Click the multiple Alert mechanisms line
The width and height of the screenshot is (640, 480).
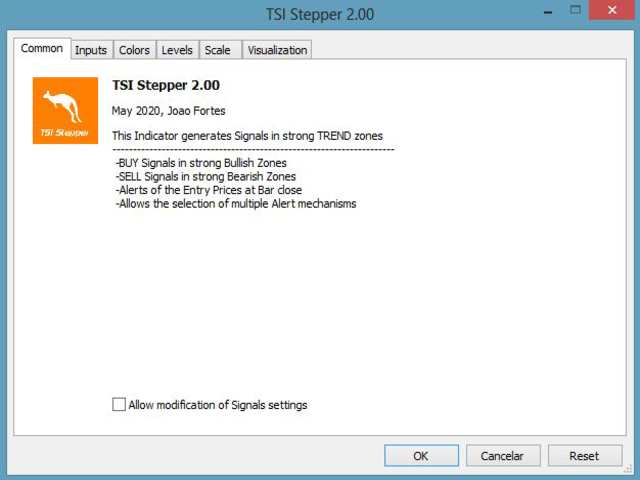(236, 204)
